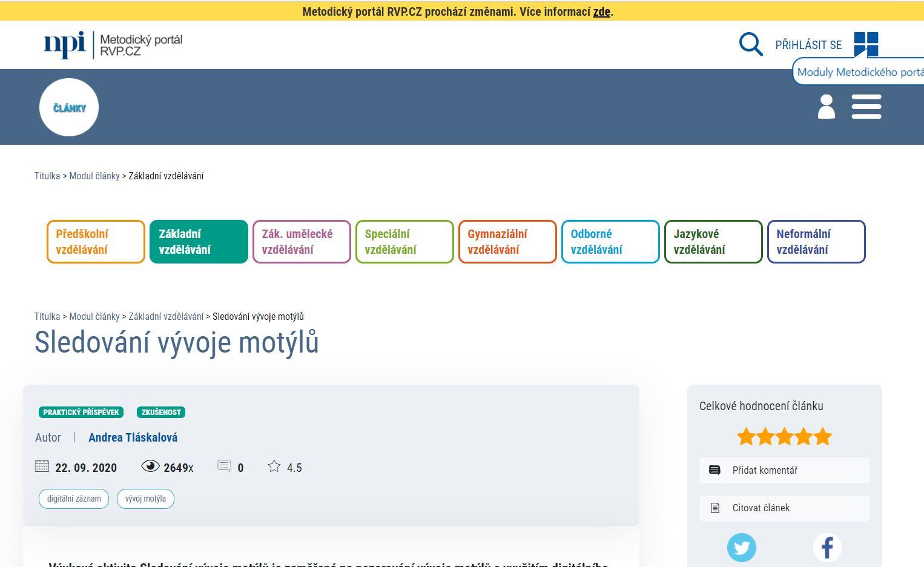Open the user profile icon in the header
The height and width of the screenshot is (567, 924).
(x=826, y=107)
